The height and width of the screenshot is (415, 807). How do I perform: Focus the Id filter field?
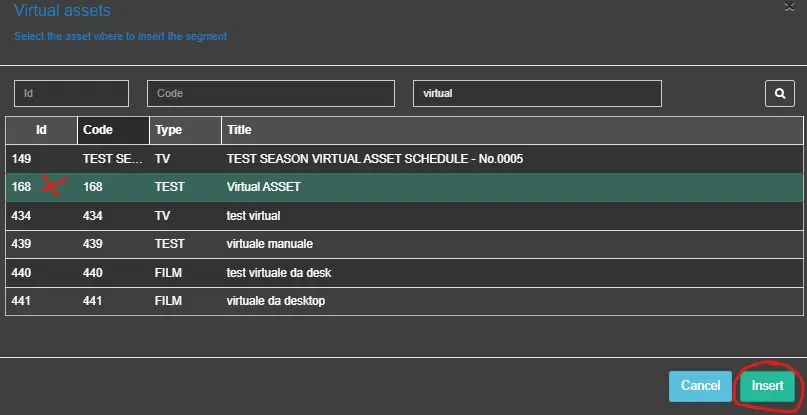[71, 93]
